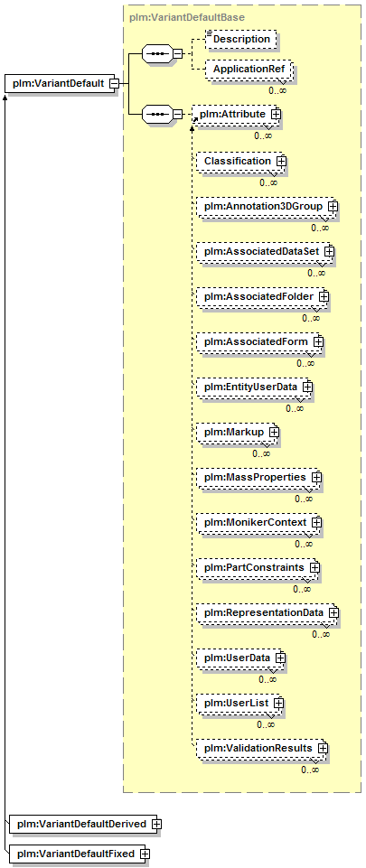
Task: Expand the Classification element
Action: (281, 161)
